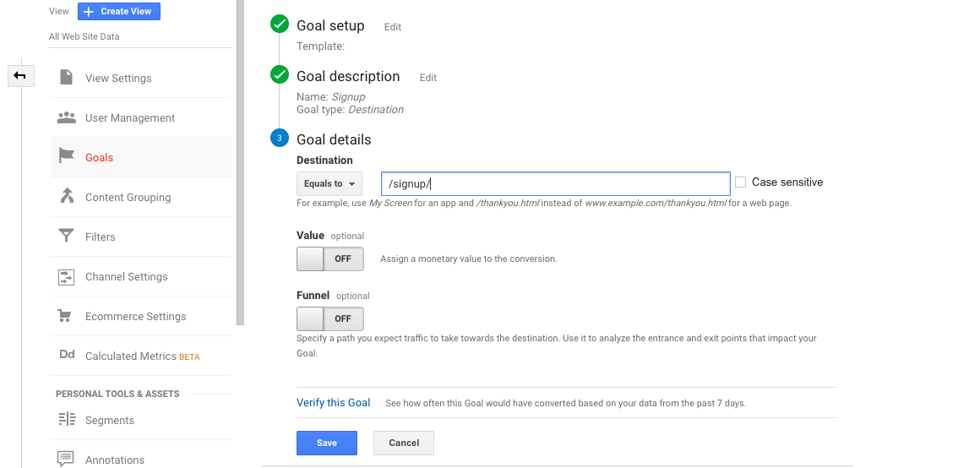980x468 pixels.
Task: Click the Calculated Metrics Dd icon
Action: point(67,356)
